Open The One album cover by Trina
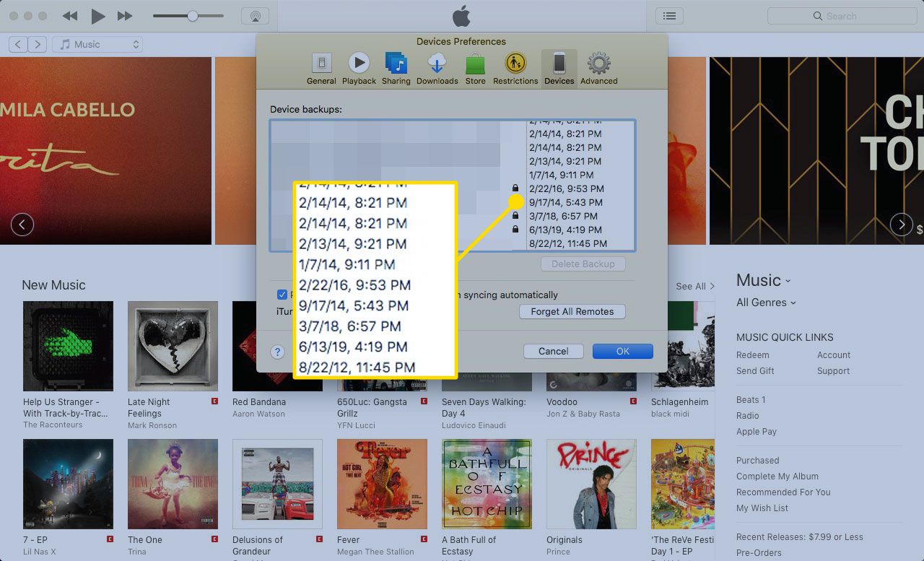This screenshot has height=561, width=924. (173, 484)
